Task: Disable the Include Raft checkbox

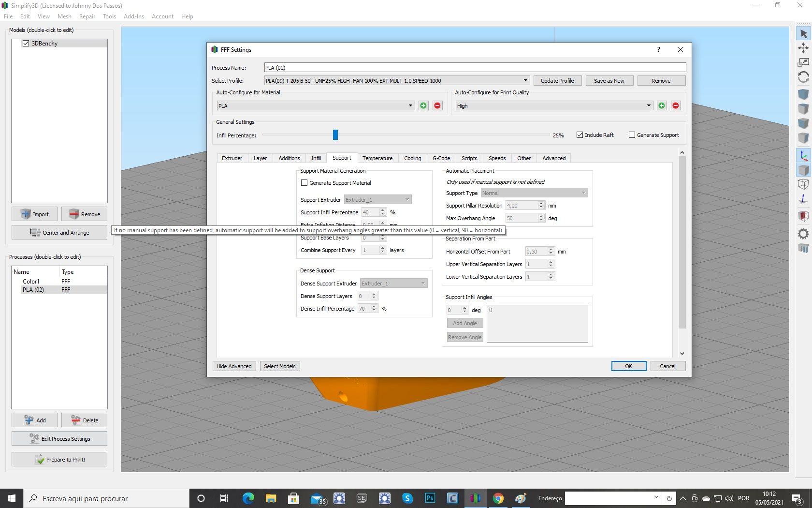Action: pyautogui.click(x=580, y=135)
